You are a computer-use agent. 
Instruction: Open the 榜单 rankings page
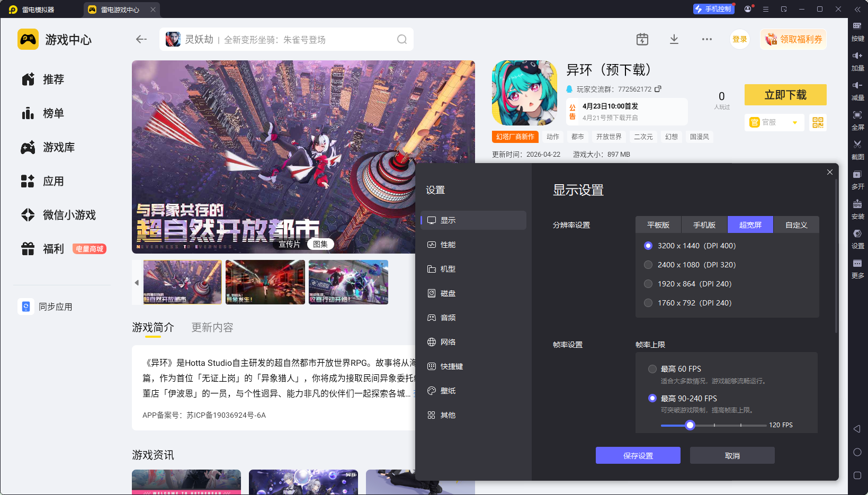(42, 113)
